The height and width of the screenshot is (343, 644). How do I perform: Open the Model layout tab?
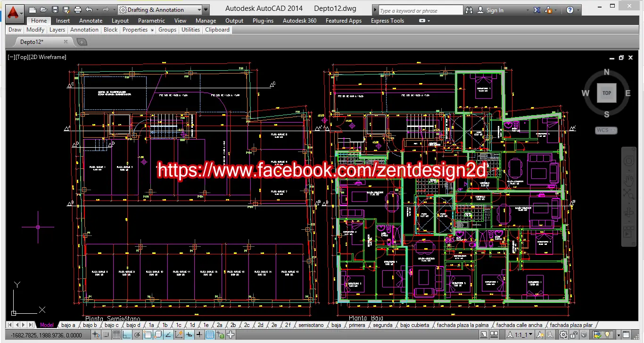tap(47, 325)
